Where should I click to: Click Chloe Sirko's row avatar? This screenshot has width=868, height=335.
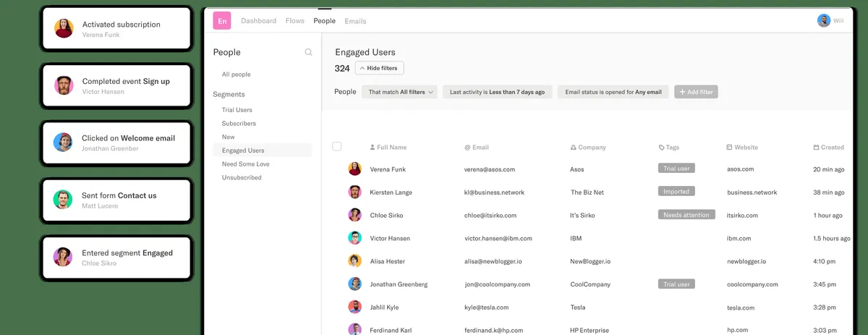[354, 215]
